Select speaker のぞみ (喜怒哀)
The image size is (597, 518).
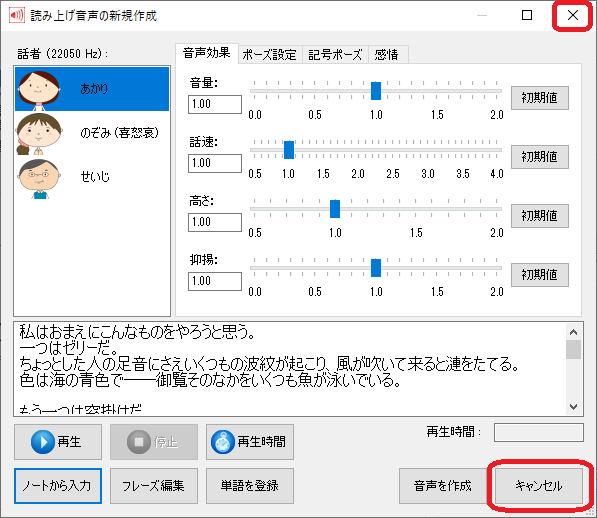92,133
